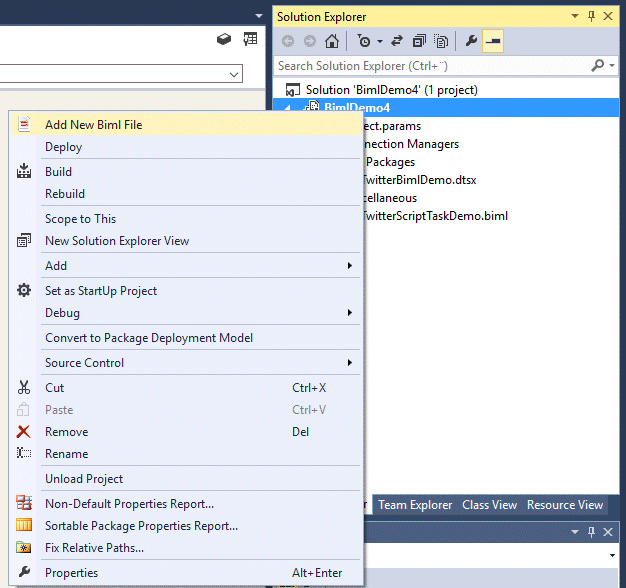Select the SSIS Packages folder node
This screenshot has width=626, height=588.
click(390, 162)
